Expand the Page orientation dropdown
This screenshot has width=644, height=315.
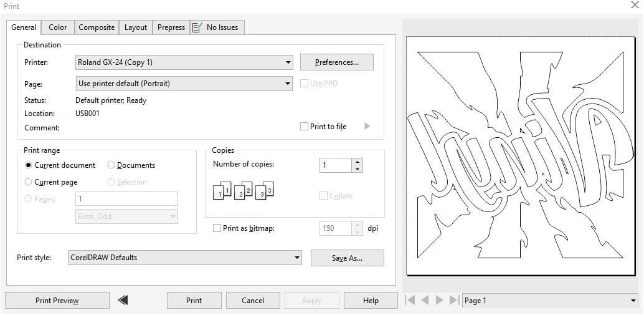pos(288,84)
